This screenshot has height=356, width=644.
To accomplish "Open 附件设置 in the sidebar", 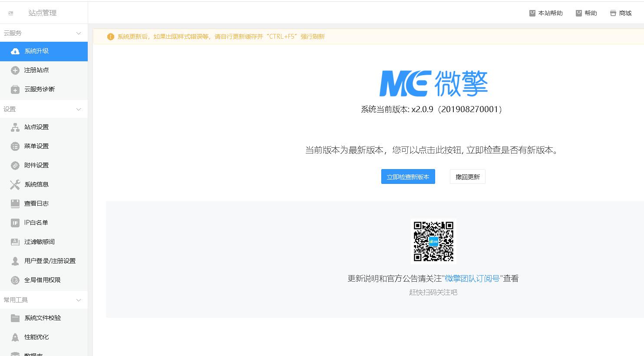I will tap(44, 166).
